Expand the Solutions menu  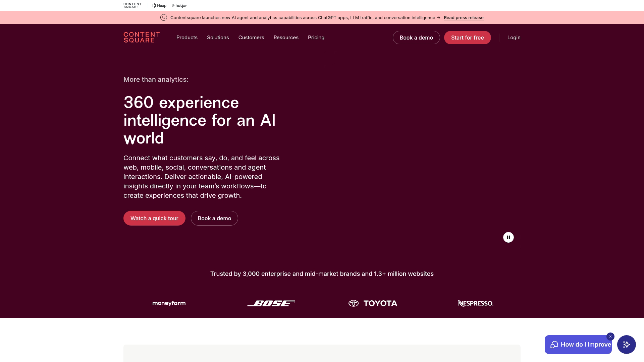coord(218,38)
